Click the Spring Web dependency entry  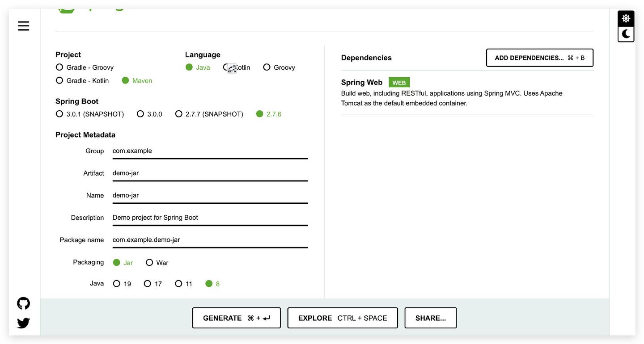(361, 83)
